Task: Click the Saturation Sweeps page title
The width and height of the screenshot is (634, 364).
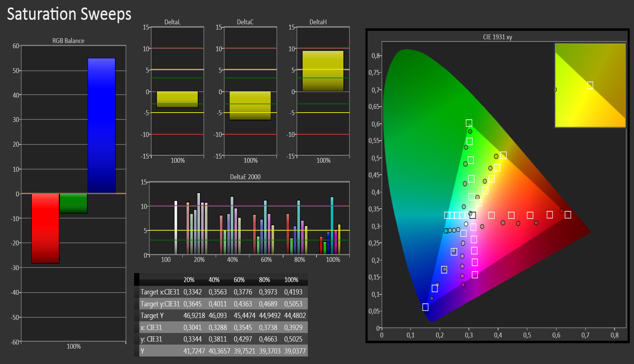Action: [69, 14]
